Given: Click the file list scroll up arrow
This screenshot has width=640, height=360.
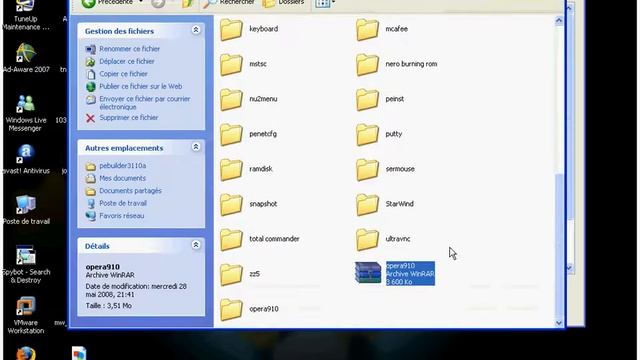Looking at the screenshot, I should click(559, 21).
